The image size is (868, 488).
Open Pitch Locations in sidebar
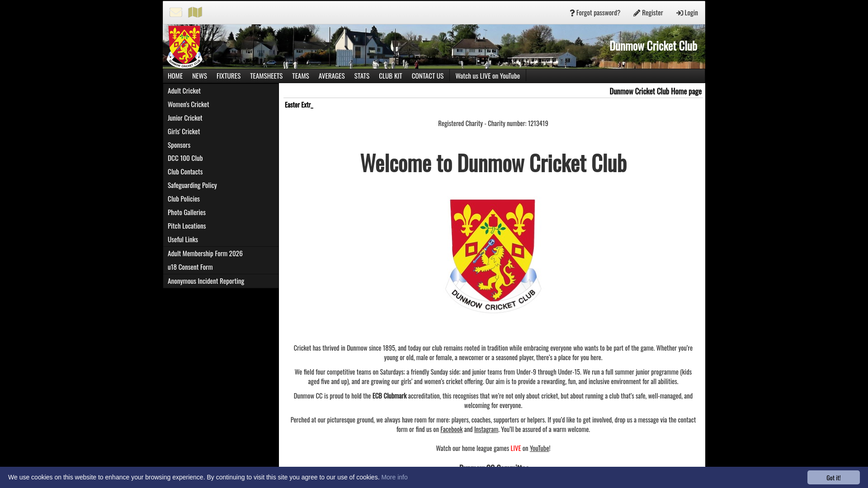(221, 226)
